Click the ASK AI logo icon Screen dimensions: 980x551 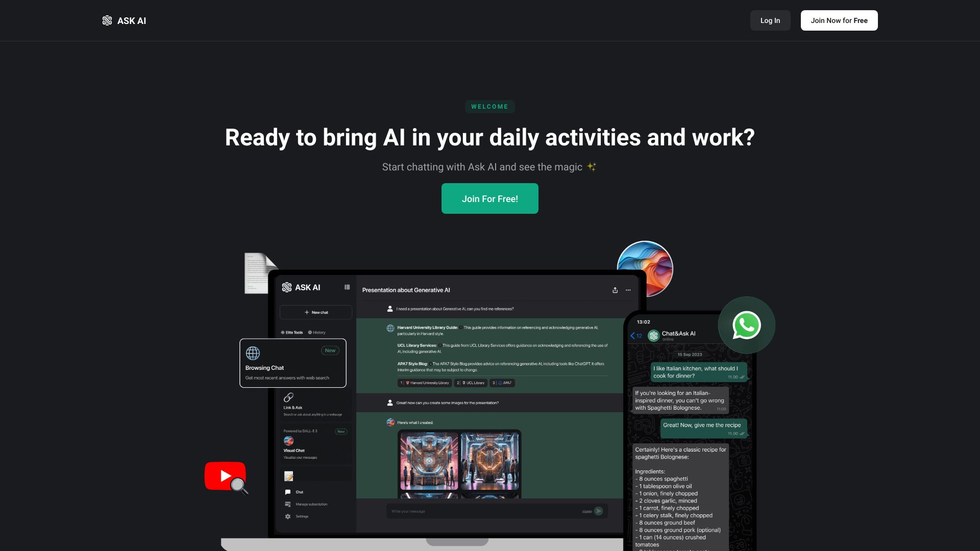click(108, 20)
